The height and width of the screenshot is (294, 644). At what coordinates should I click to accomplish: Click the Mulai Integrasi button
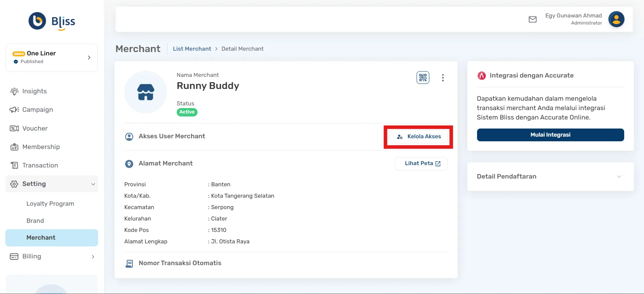550,135
